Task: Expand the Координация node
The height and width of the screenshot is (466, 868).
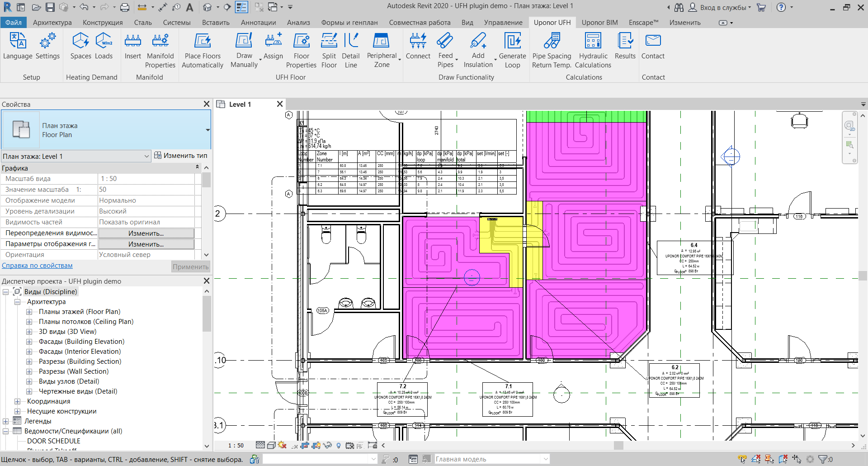Action: tap(17, 401)
